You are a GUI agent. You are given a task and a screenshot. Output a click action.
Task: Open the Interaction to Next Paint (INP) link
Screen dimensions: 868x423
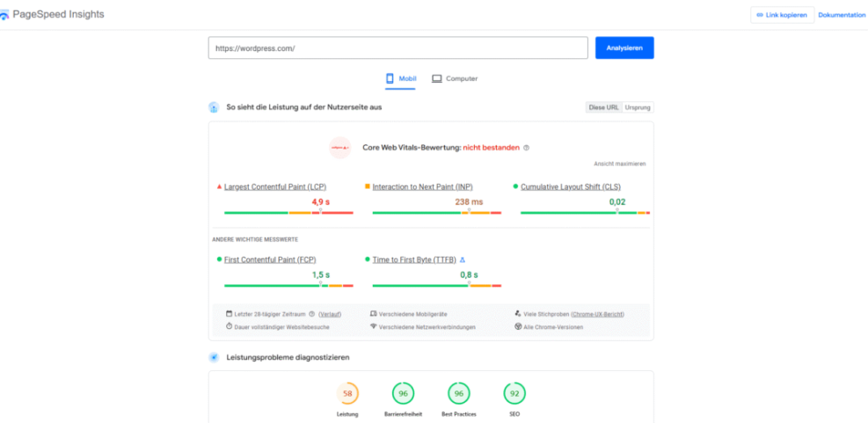click(x=422, y=187)
